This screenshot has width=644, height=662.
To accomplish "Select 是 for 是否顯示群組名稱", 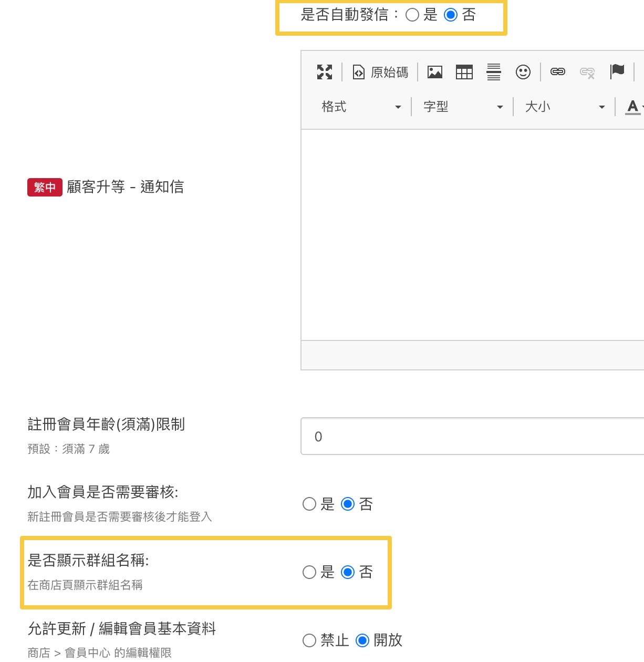I will [309, 572].
